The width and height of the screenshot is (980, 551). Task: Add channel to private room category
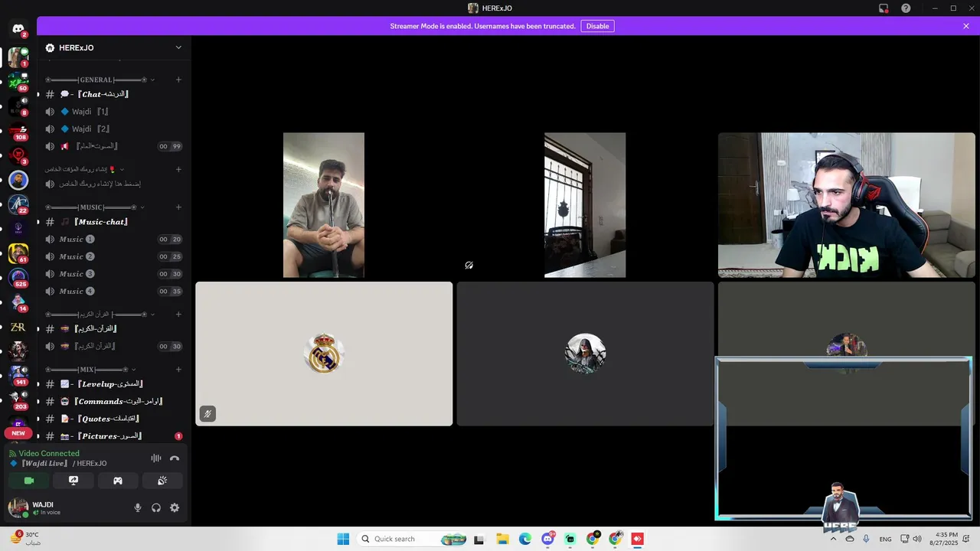click(178, 169)
